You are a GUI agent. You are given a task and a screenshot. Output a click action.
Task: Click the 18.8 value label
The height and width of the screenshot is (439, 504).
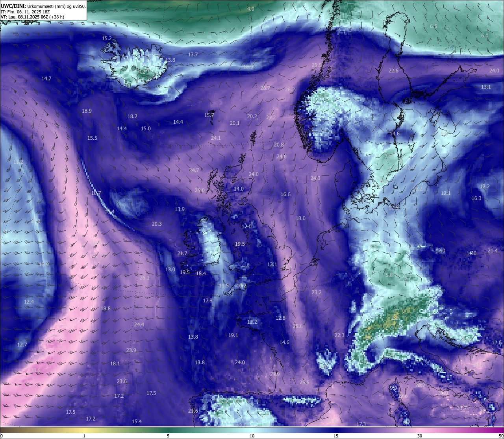coord(106,309)
